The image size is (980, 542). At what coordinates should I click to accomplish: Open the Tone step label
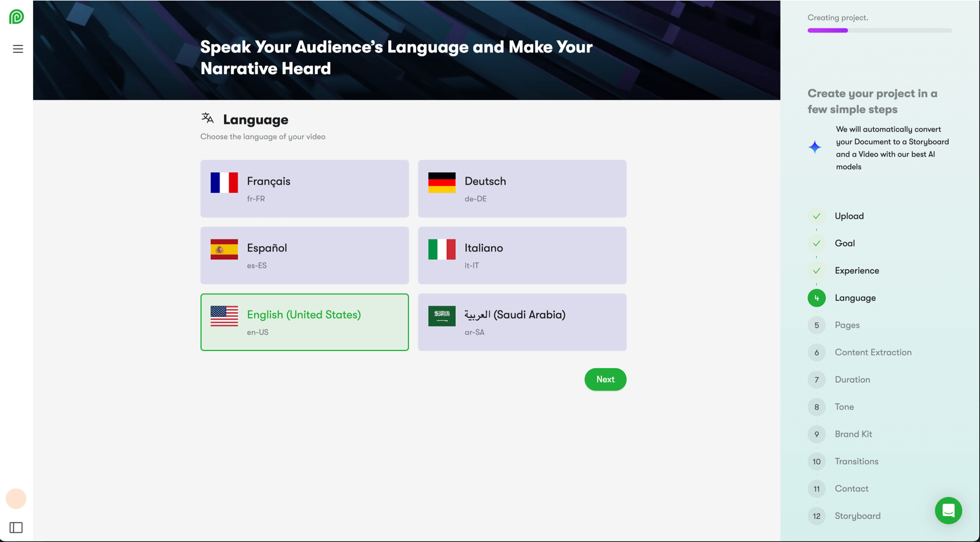[844, 407]
